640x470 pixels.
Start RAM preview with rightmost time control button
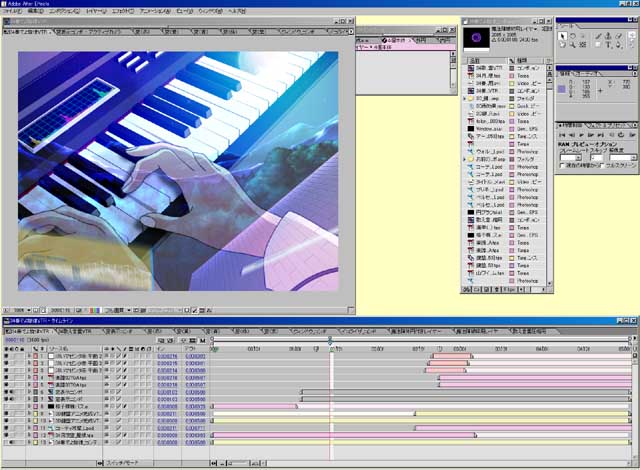pos(632,135)
